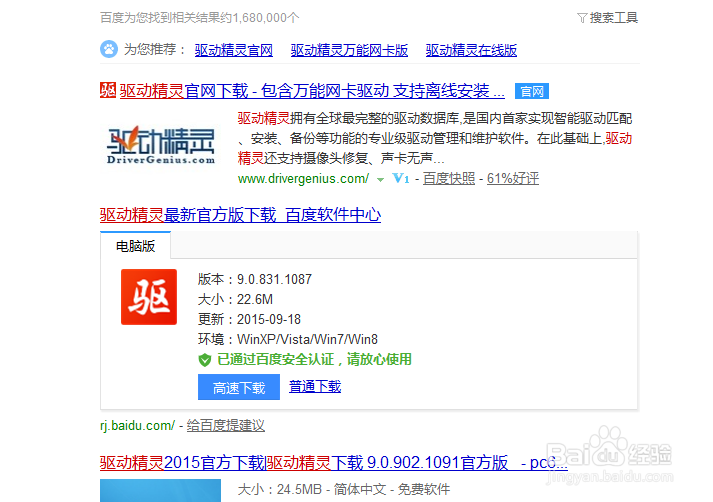Click the large red 驱 app icon
The image size is (713, 502).
[x=149, y=297]
